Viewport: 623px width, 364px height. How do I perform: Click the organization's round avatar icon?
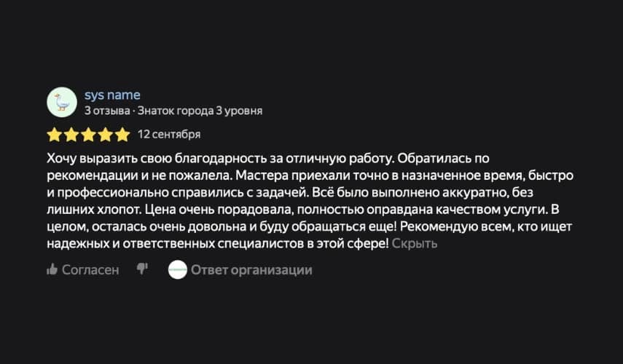[177, 270]
